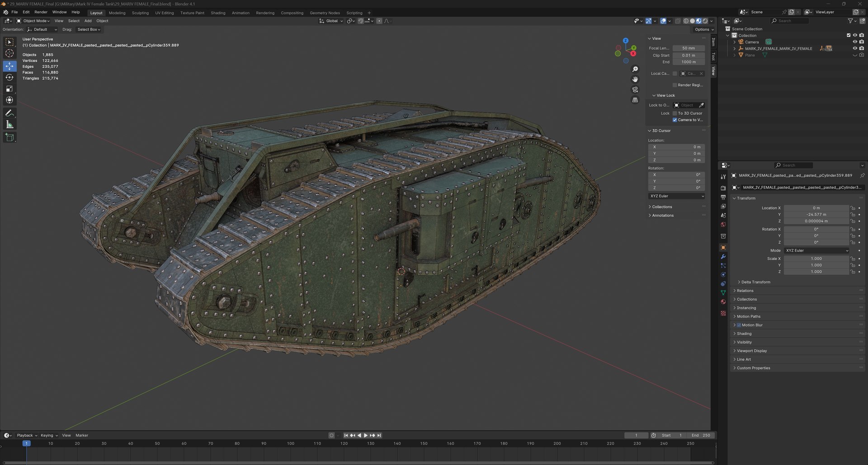This screenshot has height=465, width=868.
Task: Switch perspective/orthographic grid icon
Action: click(635, 100)
